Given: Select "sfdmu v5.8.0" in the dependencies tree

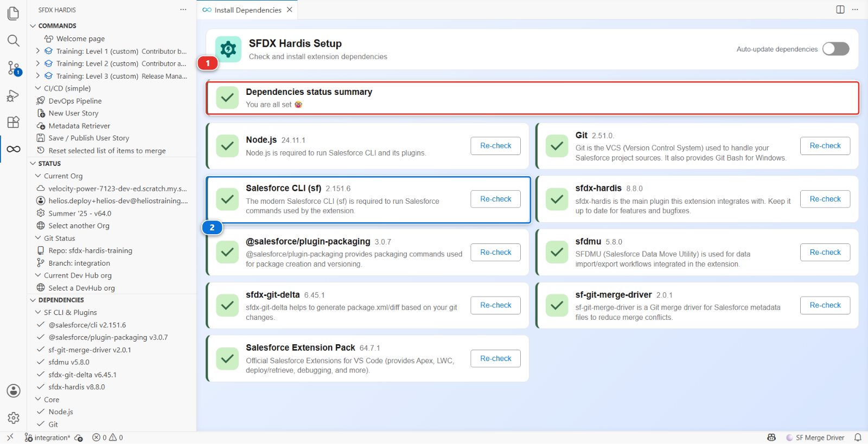Looking at the screenshot, I should coord(112,362).
